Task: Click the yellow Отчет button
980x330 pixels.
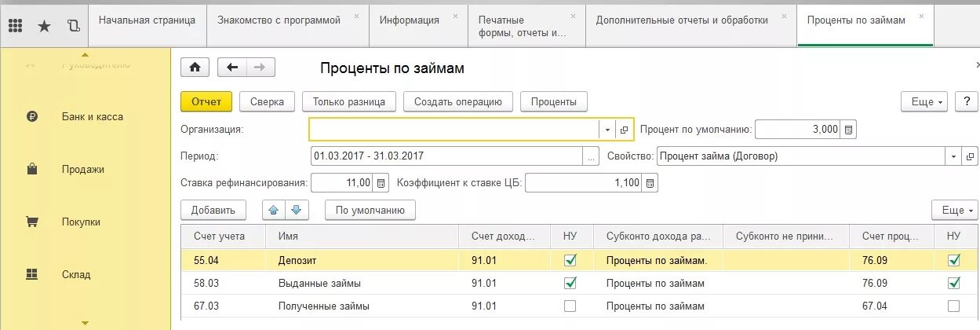Action: click(206, 101)
